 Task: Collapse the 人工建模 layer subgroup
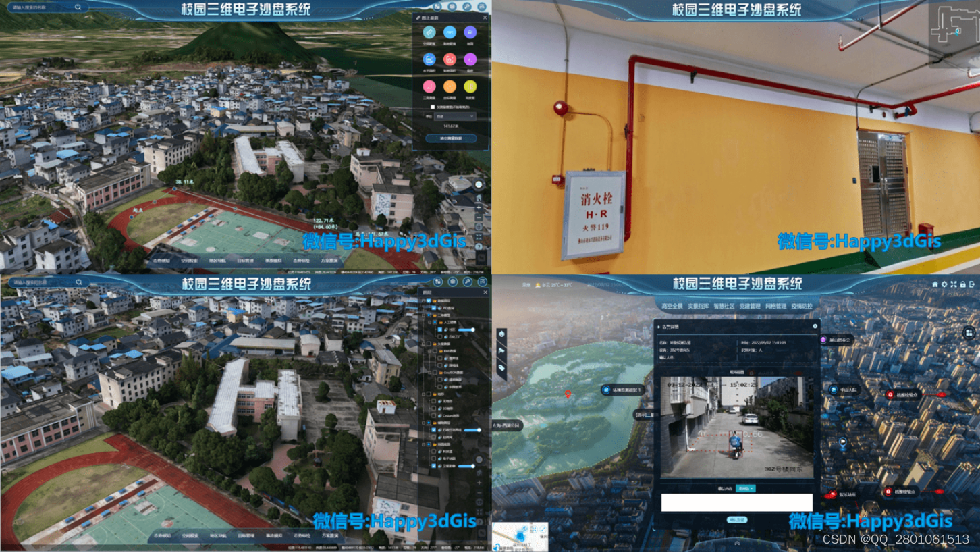(429, 322)
